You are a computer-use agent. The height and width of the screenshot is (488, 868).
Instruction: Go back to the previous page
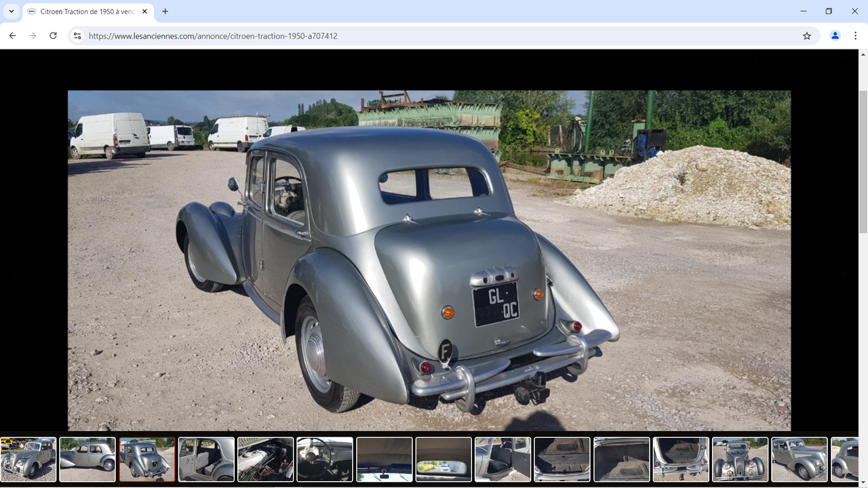pos(12,36)
